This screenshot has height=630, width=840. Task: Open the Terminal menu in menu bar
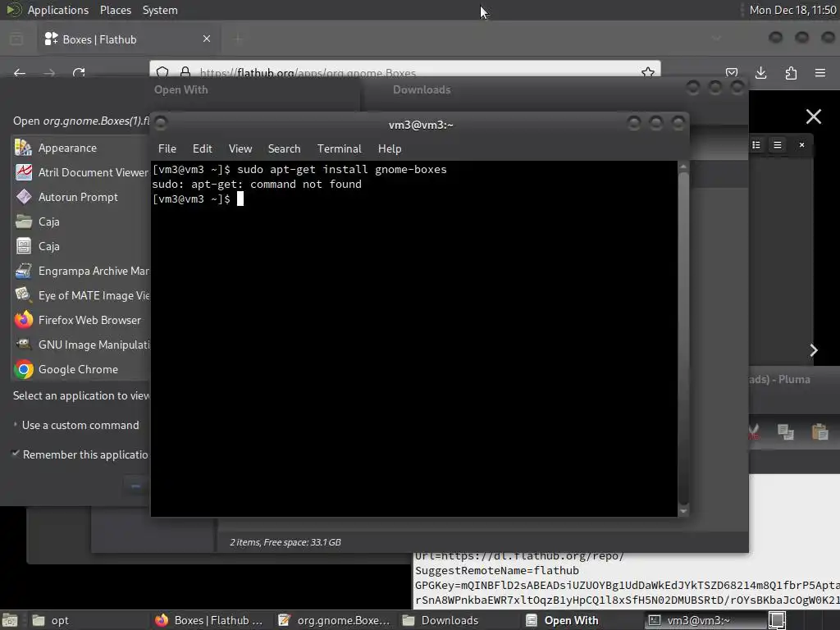339,149
